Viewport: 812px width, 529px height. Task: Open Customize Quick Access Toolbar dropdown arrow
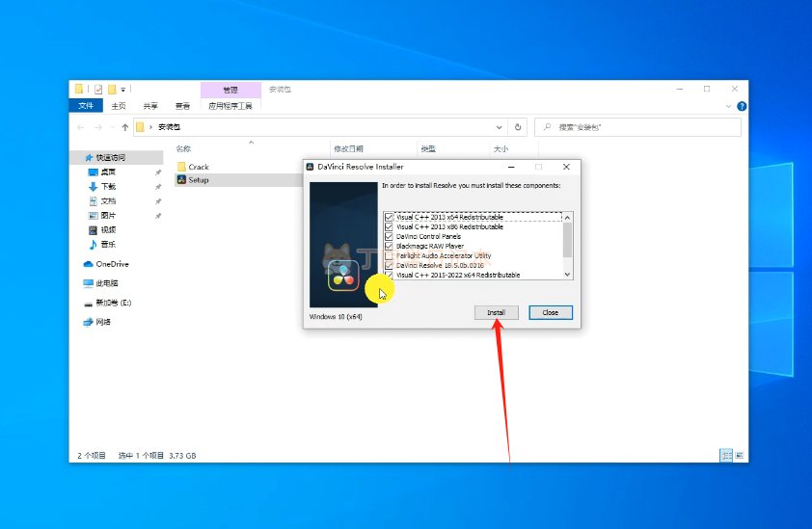coord(123,90)
